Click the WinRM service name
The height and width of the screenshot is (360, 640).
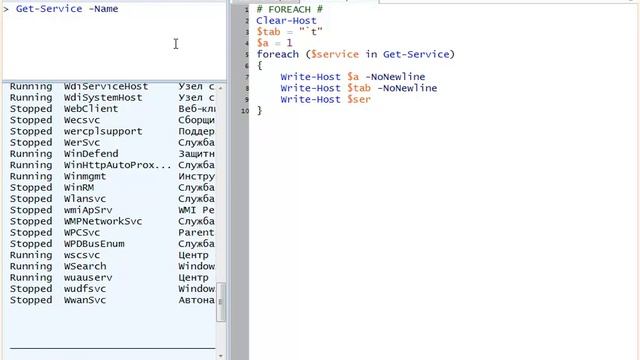point(79,187)
